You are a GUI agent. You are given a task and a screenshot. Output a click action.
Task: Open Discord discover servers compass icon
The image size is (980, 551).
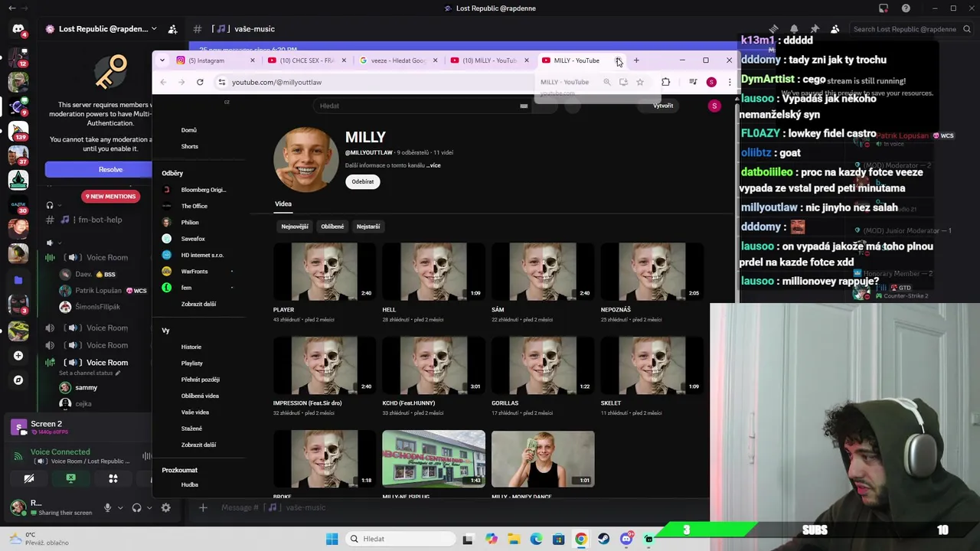18,380
